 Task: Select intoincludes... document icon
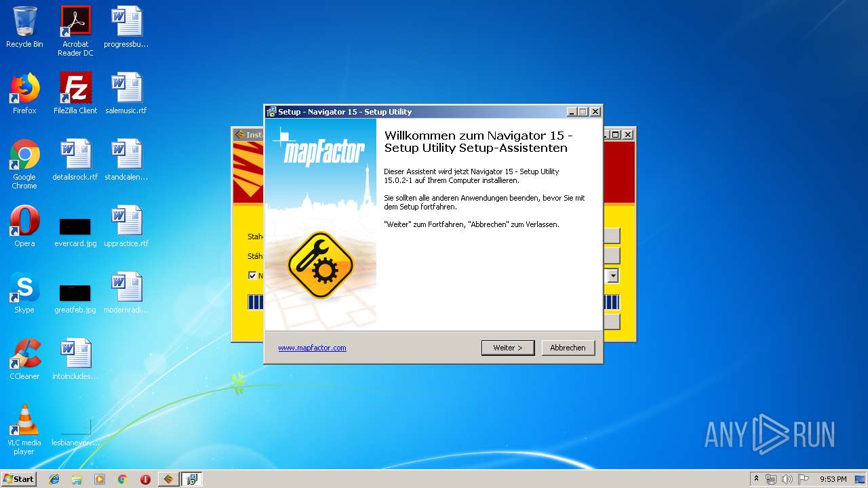pos(75,359)
